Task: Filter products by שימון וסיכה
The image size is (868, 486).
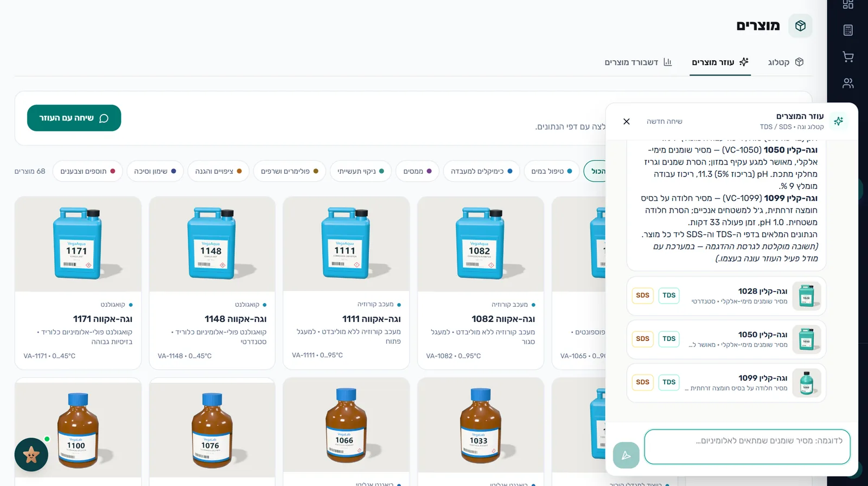Action: [x=155, y=171]
